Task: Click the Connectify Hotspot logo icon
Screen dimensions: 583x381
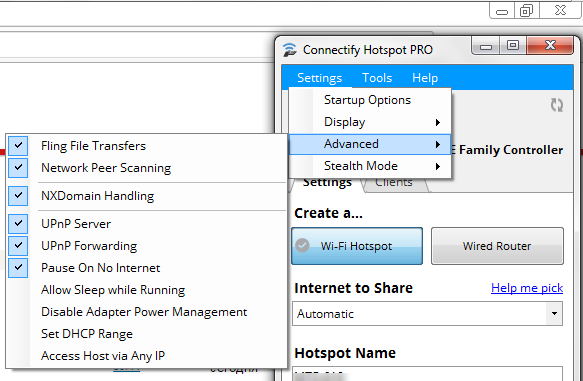Action: (290, 50)
